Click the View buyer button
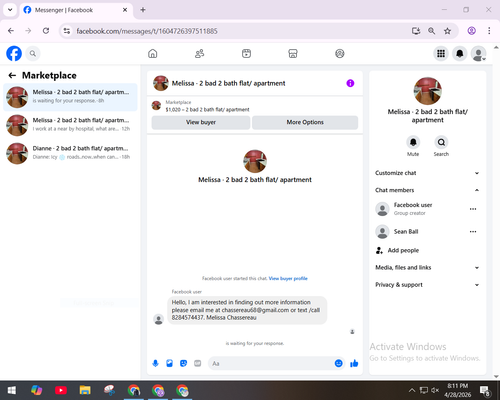The height and width of the screenshot is (400, 500). (201, 122)
